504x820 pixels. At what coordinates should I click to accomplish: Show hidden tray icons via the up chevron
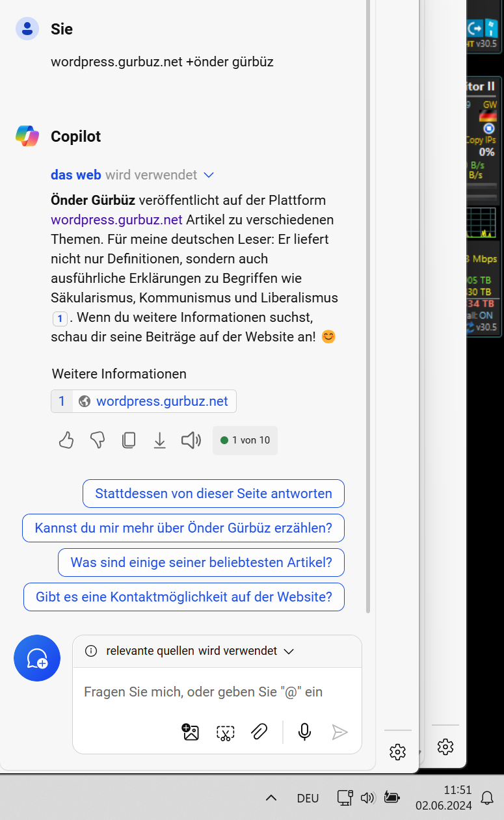coord(272,797)
